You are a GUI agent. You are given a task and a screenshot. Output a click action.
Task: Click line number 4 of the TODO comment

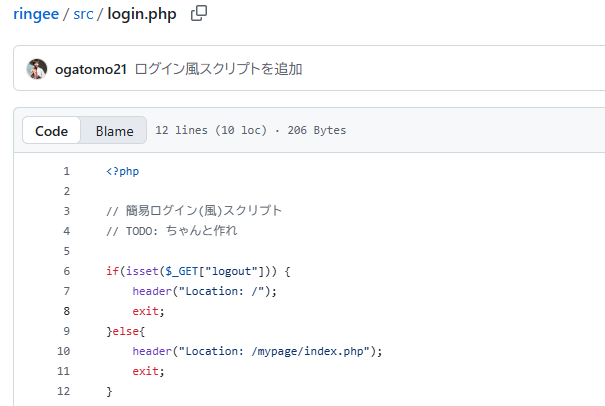click(66, 231)
